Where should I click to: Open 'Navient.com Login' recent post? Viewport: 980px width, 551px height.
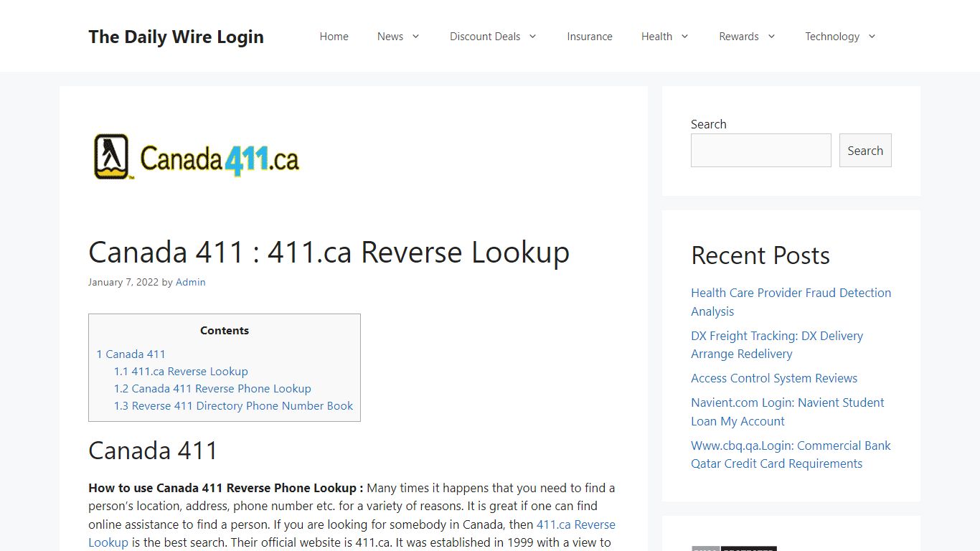pyautogui.click(x=787, y=412)
